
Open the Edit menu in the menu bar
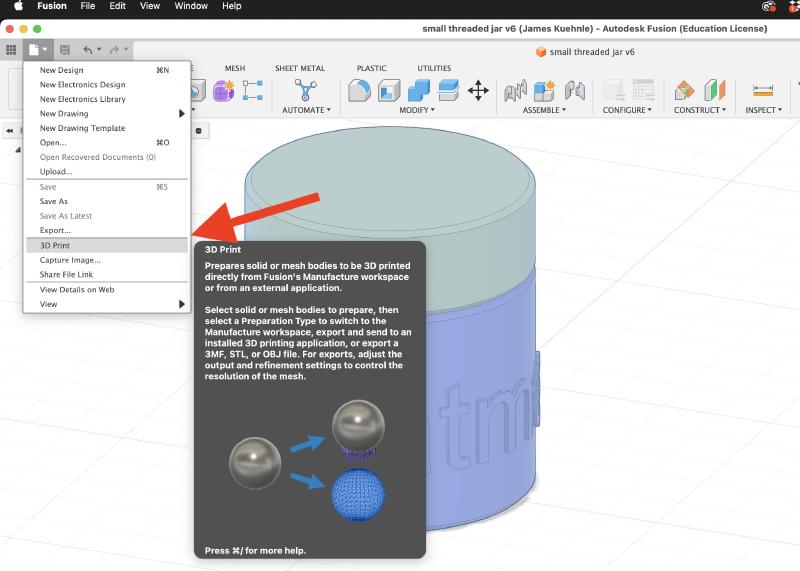[117, 6]
